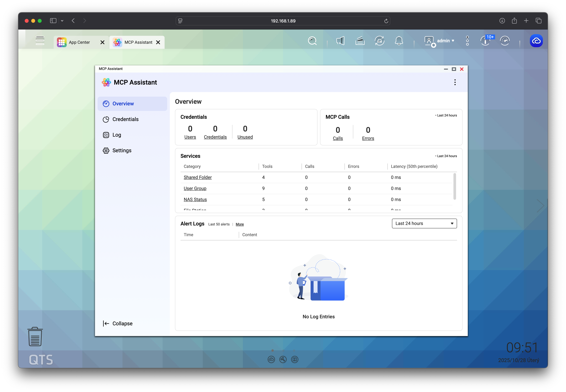Switch to the App Center tab
This screenshot has width=566, height=392.
[x=79, y=42]
